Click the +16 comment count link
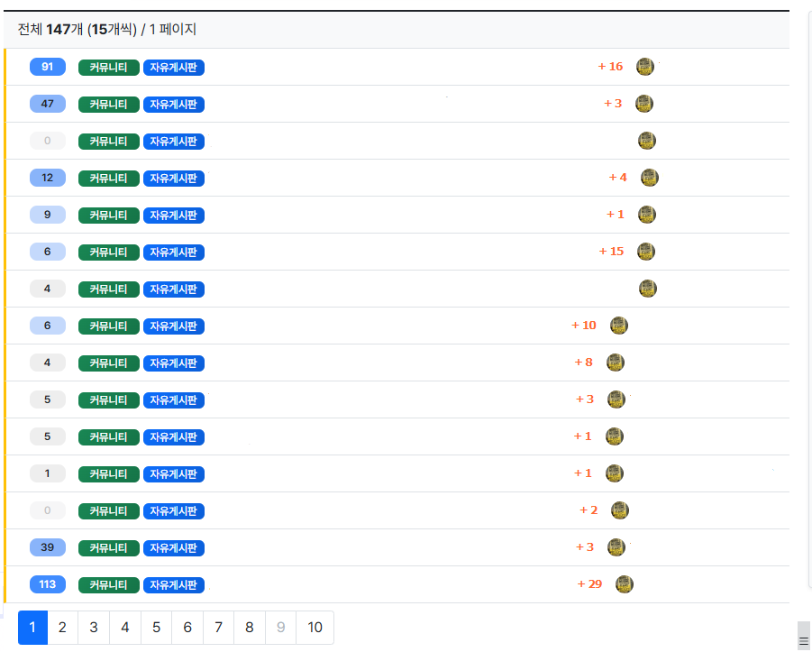 tap(610, 67)
